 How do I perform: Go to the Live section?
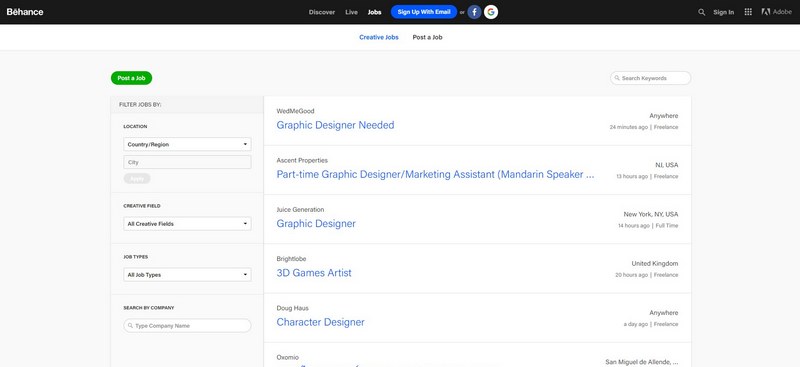352,12
